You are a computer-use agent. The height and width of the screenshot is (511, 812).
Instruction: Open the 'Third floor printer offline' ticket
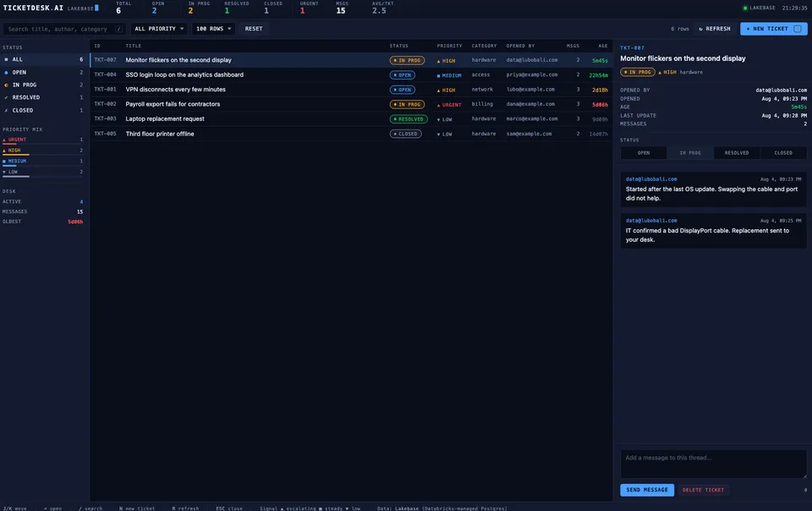click(x=351, y=134)
